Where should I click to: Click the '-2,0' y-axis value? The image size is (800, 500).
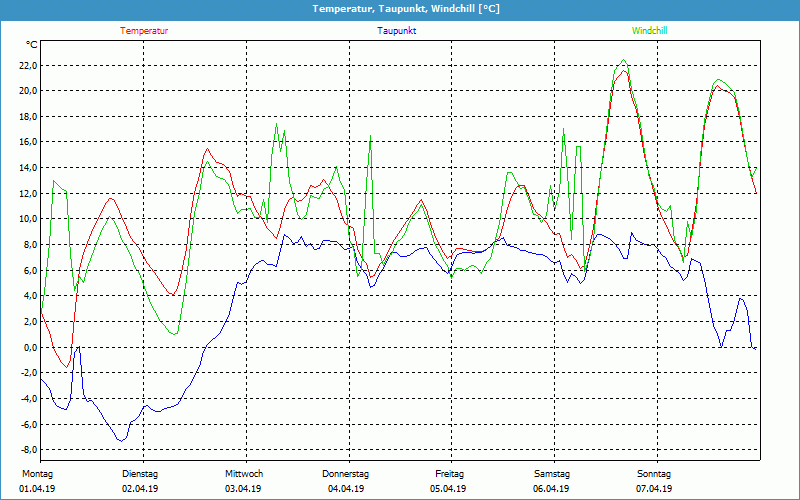pos(29,373)
